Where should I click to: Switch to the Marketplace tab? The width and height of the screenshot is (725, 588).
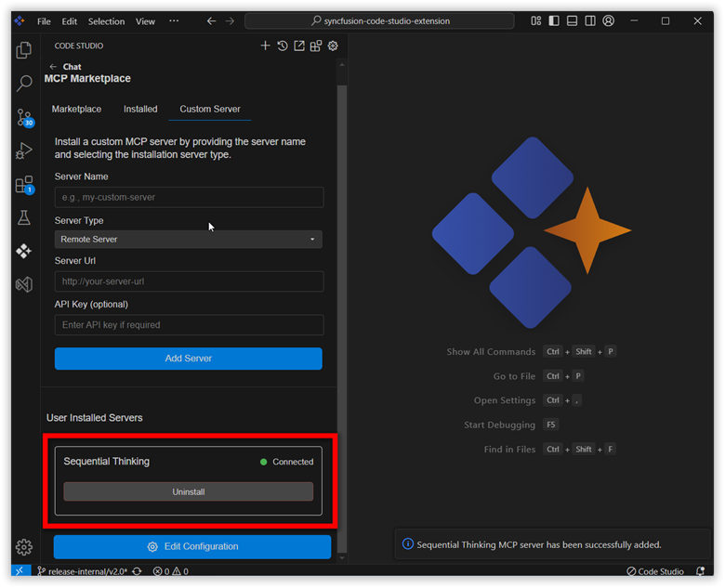coord(76,109)
